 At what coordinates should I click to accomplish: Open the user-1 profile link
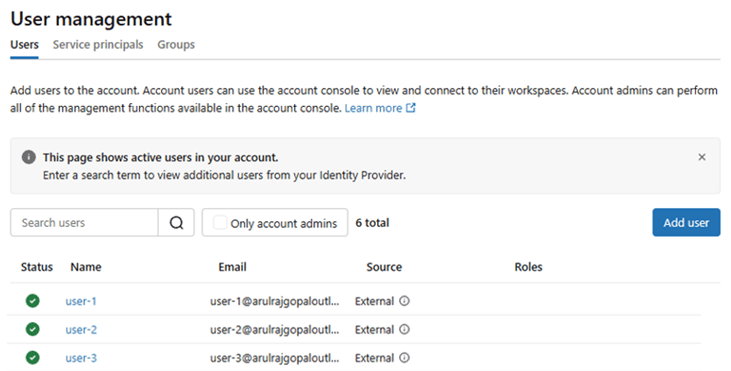[x=81, y=302]
